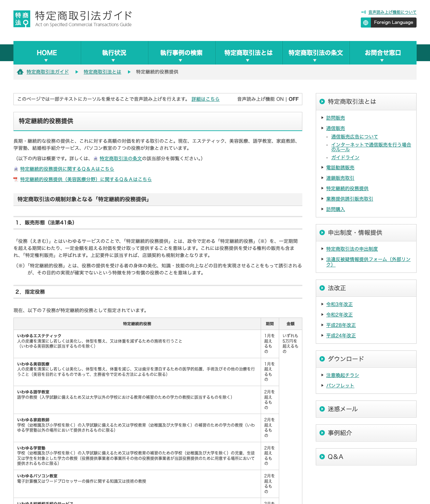Open the 業務提供誘引販売取引 sidebar link
The width and height of the screenshot is (430, 504).
350,199
